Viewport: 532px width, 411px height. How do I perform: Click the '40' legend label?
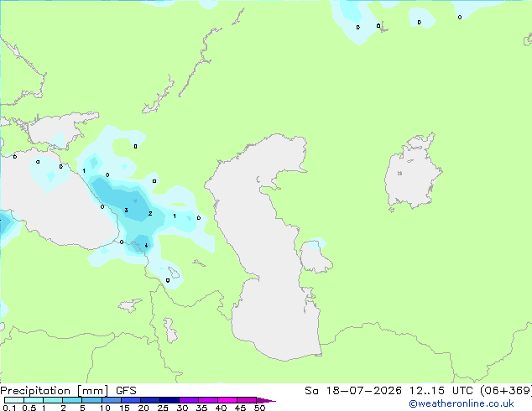pyautogui.click(x=221, y=408)
